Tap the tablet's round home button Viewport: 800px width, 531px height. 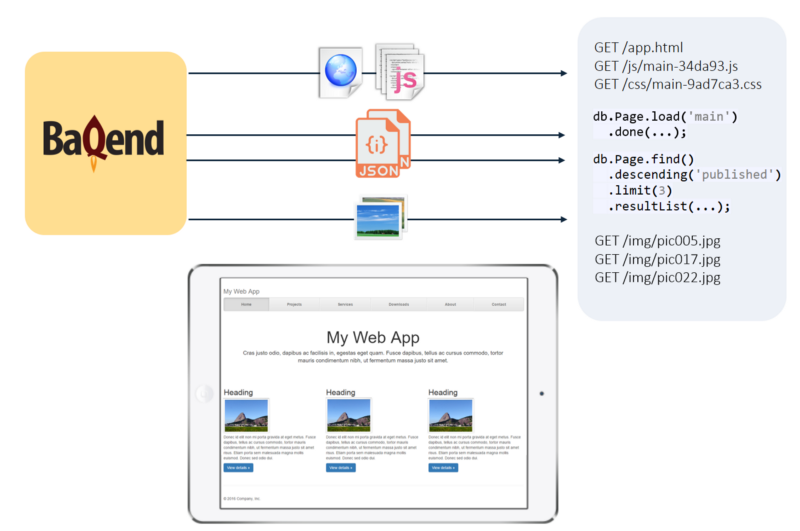205,393
